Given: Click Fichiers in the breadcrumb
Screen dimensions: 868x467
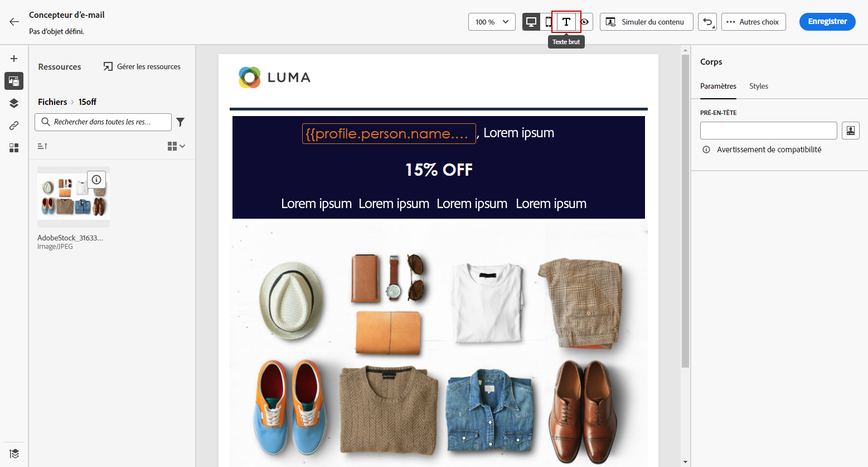Looking at the screenshot, I should point(52,102).
